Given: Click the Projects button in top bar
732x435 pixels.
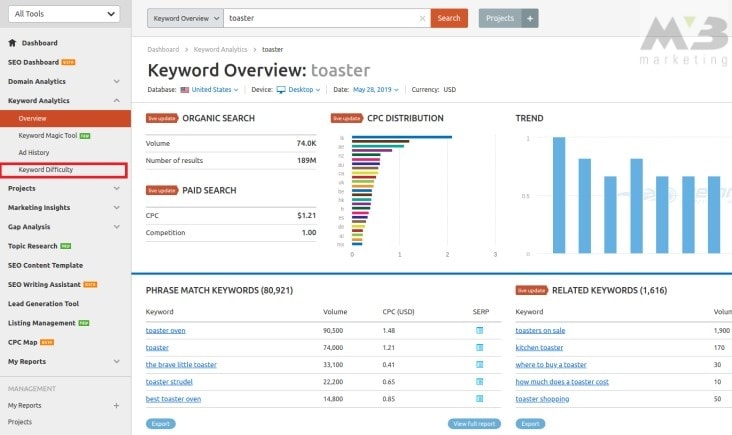Looking at the screenshot, I should coord(500,18).
